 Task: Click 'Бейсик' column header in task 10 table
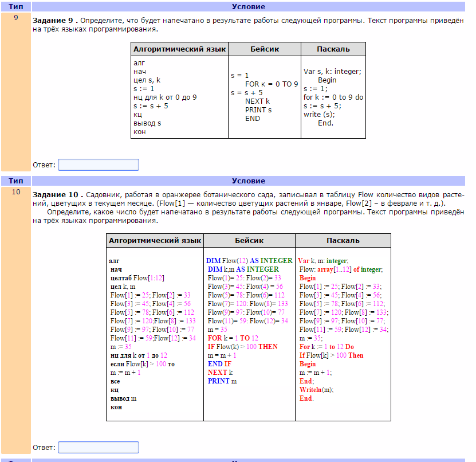pos(249,241)
